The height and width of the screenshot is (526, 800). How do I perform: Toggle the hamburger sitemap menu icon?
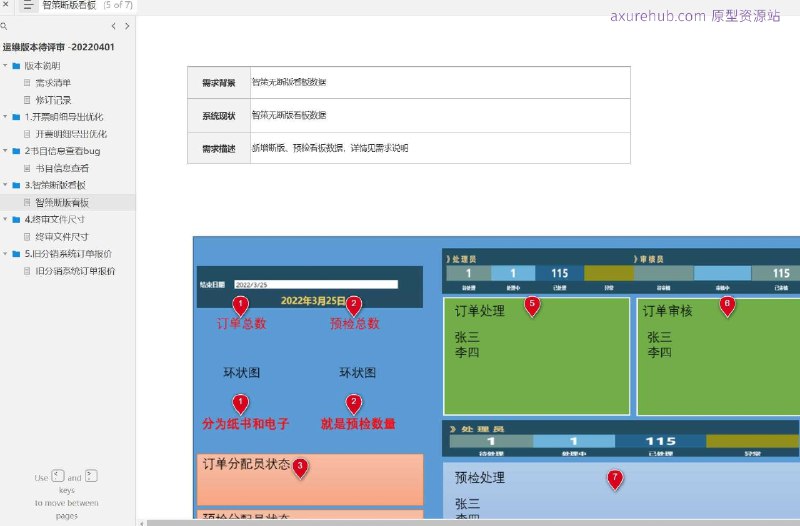point(28,6)
